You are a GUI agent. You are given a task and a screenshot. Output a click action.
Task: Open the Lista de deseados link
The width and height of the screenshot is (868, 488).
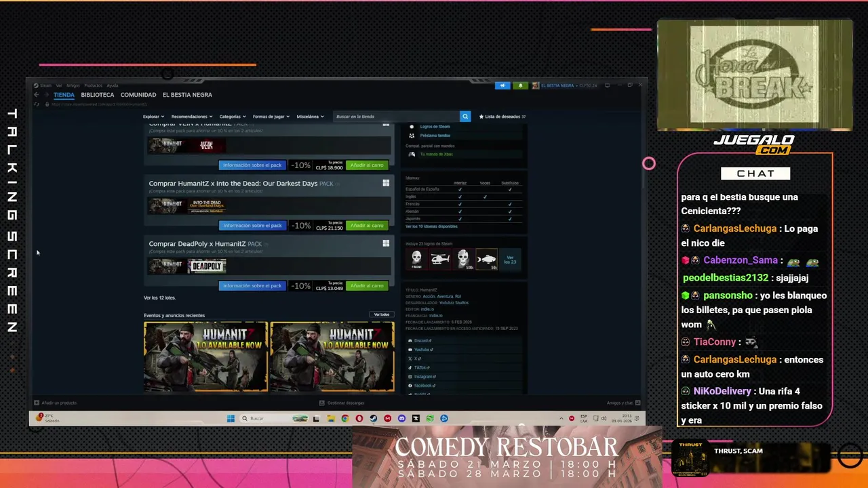point(502,117)
